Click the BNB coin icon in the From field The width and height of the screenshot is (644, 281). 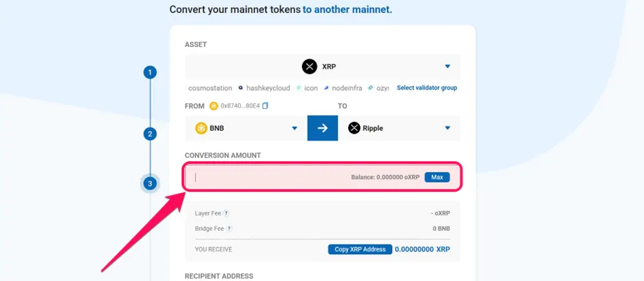201,128
